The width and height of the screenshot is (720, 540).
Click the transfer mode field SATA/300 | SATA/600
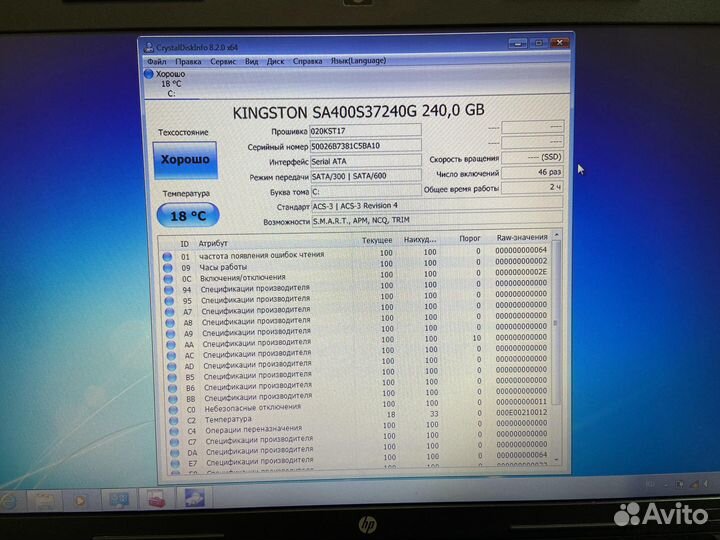click(x=366, y=175)
